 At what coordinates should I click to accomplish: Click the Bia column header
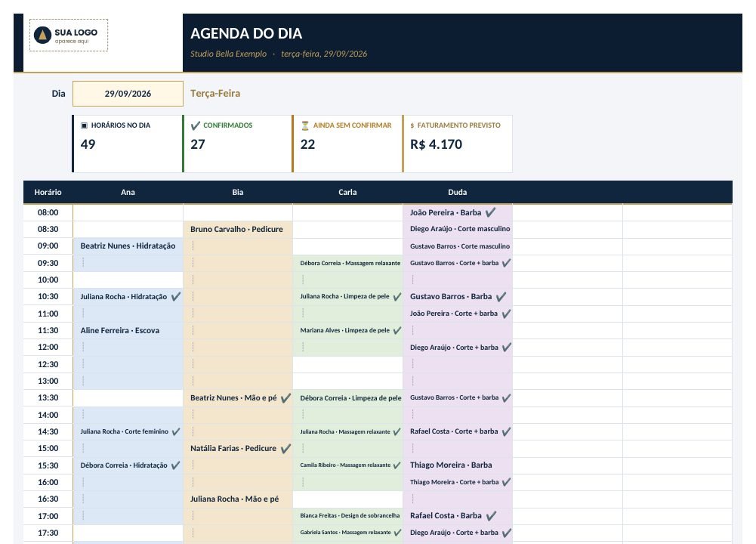(x=238, y=192)
